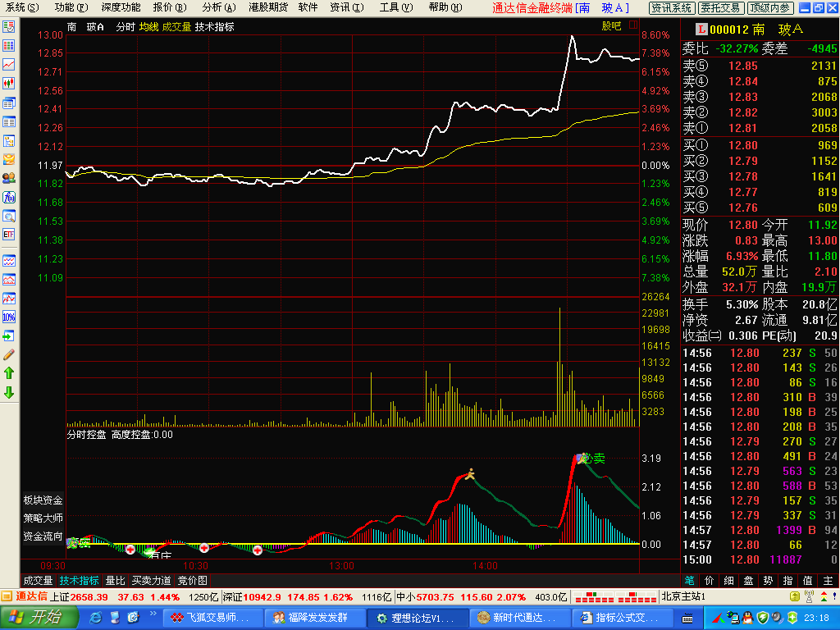This screenshot has height=630, width=840.
Task: Select the 势 tab in right panel
Action: click(769, 581)
